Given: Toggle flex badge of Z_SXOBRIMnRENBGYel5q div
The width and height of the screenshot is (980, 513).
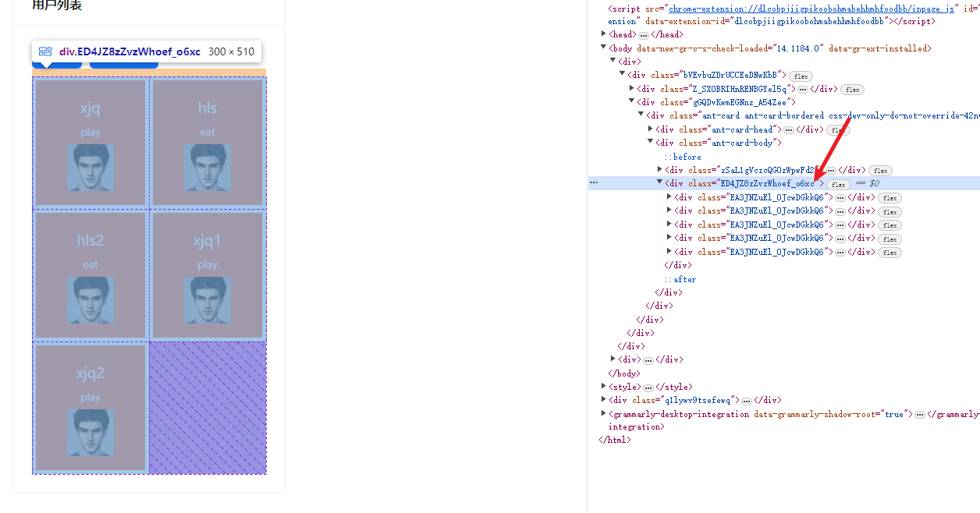Looking at the screenshot, I should [852, 90].
